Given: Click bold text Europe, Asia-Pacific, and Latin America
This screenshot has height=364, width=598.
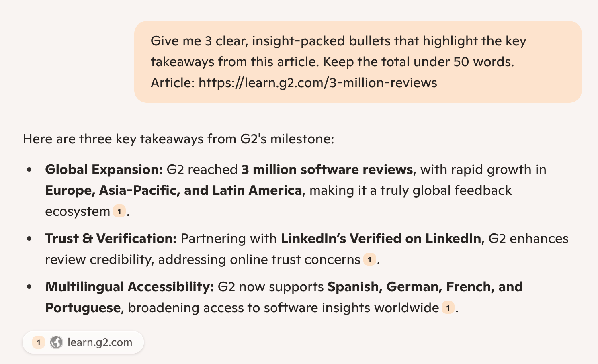Looking at the screenshot, I should coord(174,190).
